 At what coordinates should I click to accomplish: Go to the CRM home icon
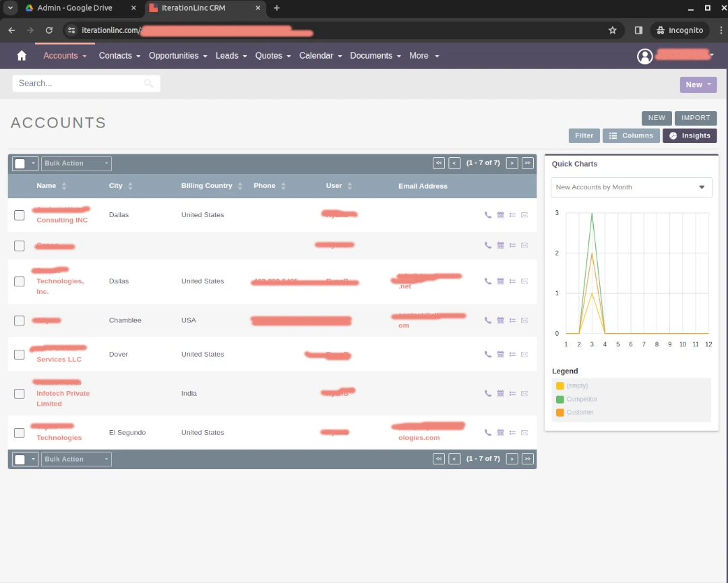click(x=22, y=56)
